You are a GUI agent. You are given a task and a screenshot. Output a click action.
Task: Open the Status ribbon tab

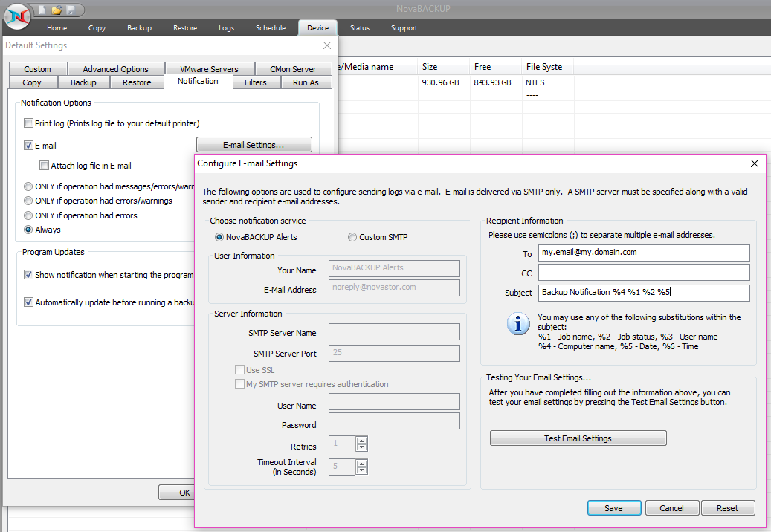[359, 28]
